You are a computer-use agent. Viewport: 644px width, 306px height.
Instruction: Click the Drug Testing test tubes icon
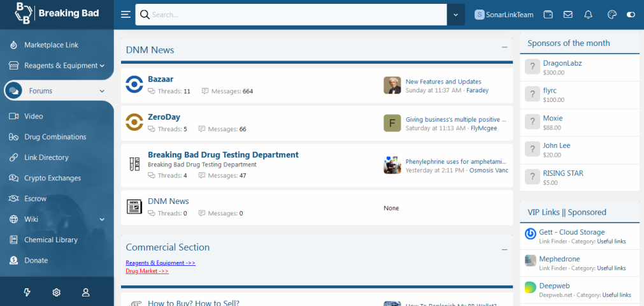click(134, 164)
